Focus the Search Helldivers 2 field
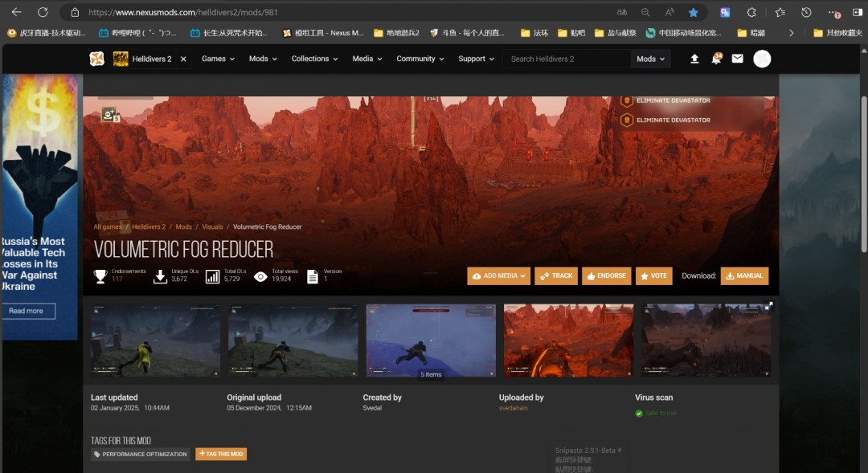The width and height of the screenshot is (868, 473). 567,59
